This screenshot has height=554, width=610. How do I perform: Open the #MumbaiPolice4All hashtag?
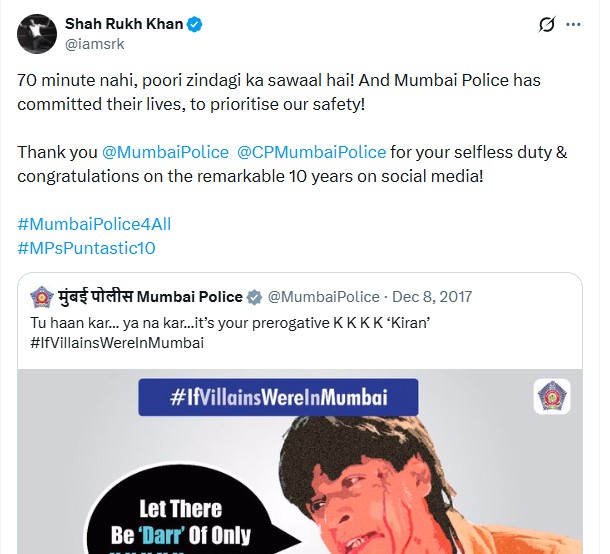pos(87,225)
